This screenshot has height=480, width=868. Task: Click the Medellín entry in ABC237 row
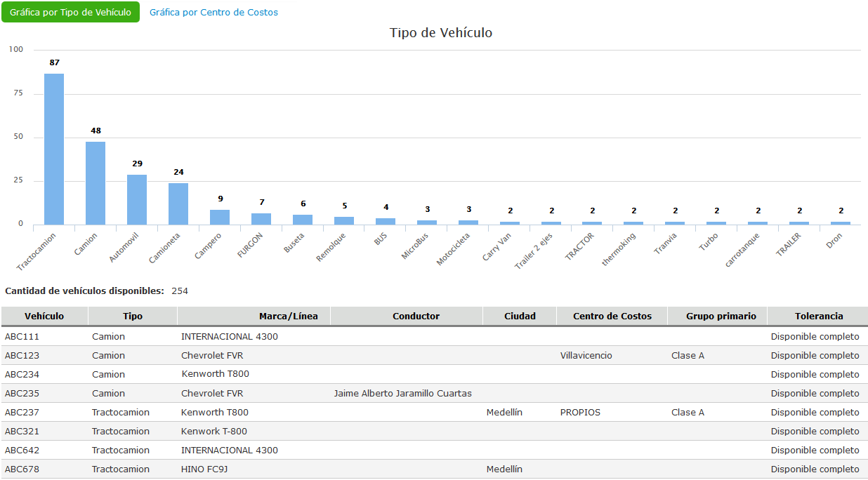(x=504, y=412)
